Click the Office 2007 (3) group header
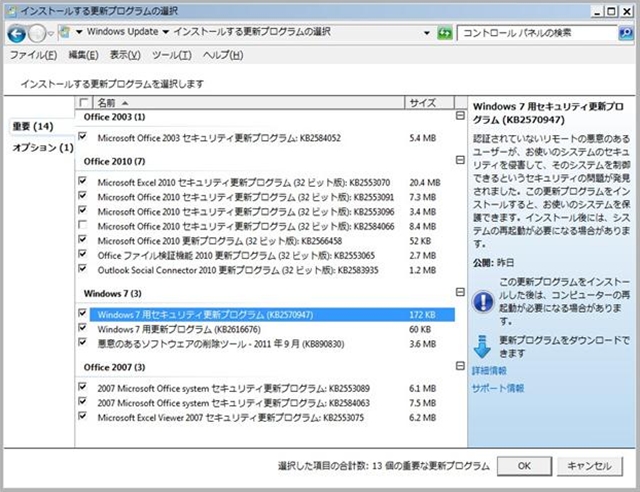This screenshot has height=492, width=640. click(114, 367)
